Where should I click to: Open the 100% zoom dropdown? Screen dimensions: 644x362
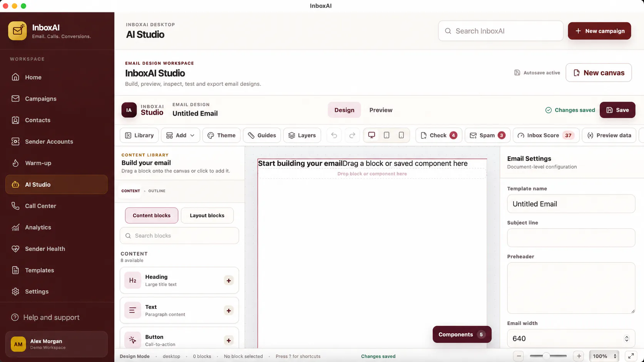pyautogui.click(x=605, y=356)
